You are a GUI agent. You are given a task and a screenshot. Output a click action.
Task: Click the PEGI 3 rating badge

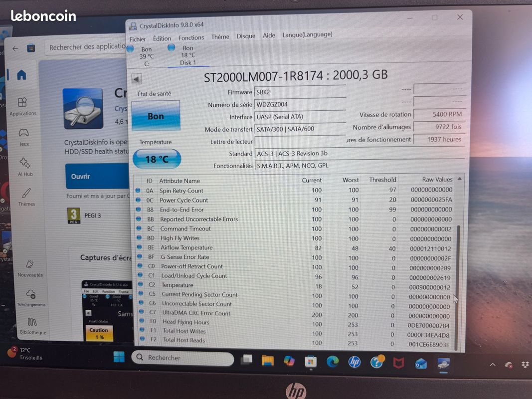(x=74, y=215)
